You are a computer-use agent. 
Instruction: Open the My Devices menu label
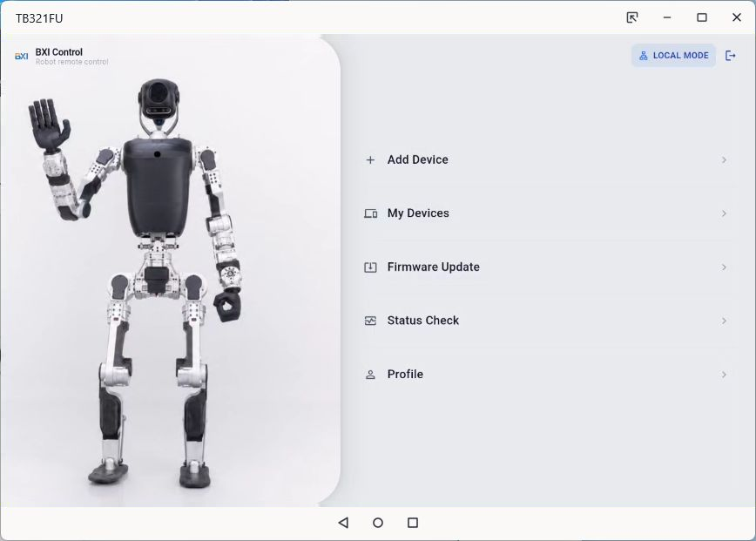click(418, 213)
